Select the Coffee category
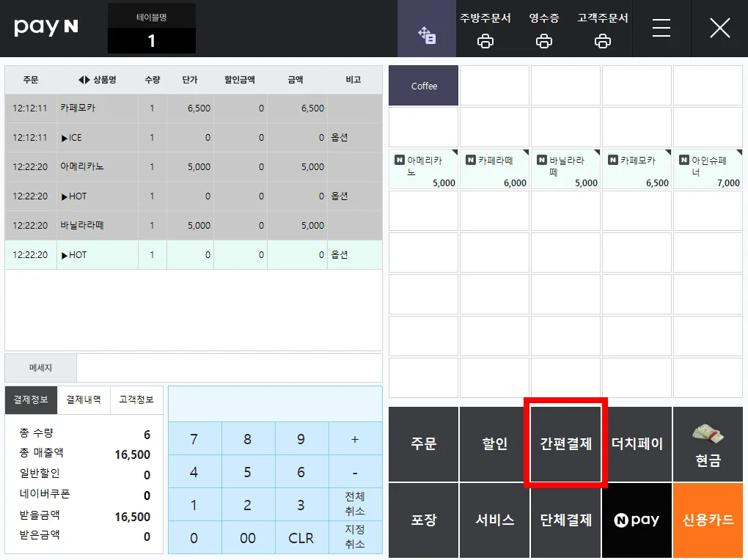Viewport: 748px width, 560px height. pyautogui.click(x=424, y=86)
